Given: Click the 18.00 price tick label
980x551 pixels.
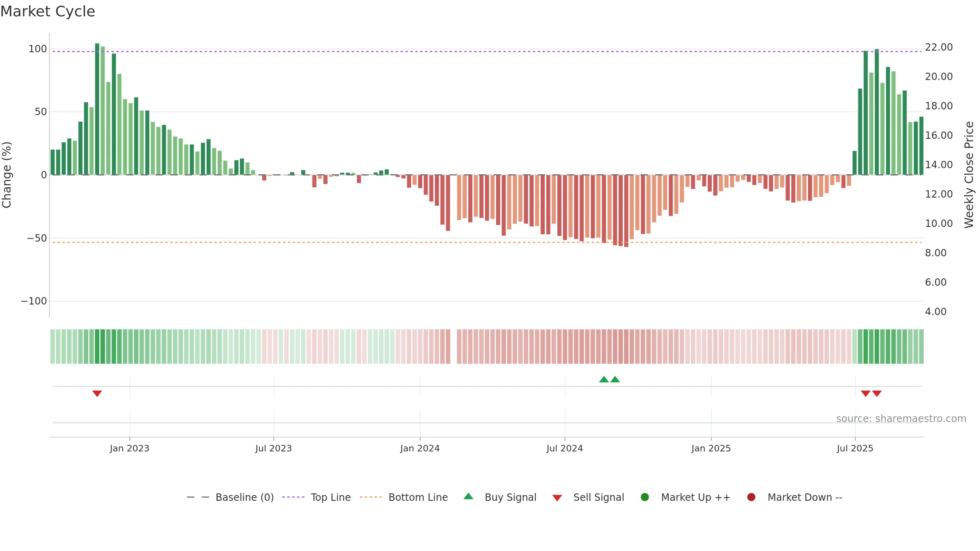Looking at the screenshot, I should coord(939,106).
